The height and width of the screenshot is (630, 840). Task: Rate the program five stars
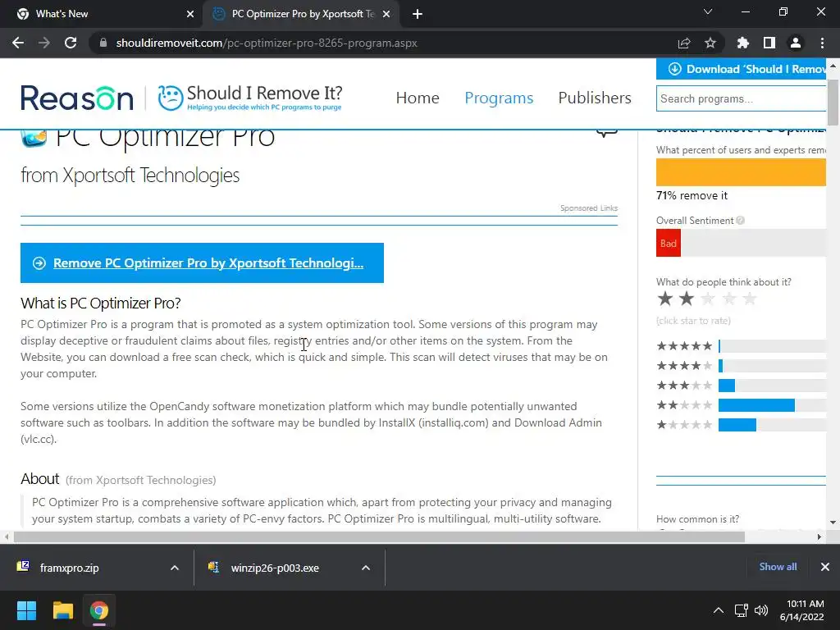pos(750,299)
